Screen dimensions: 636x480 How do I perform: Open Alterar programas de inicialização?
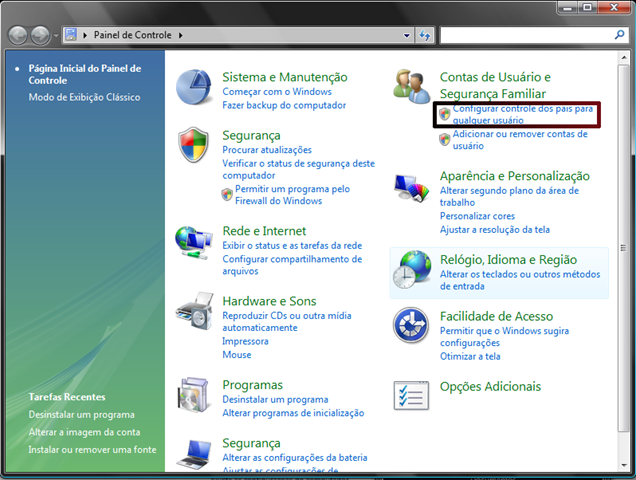[x=293, y=413]
